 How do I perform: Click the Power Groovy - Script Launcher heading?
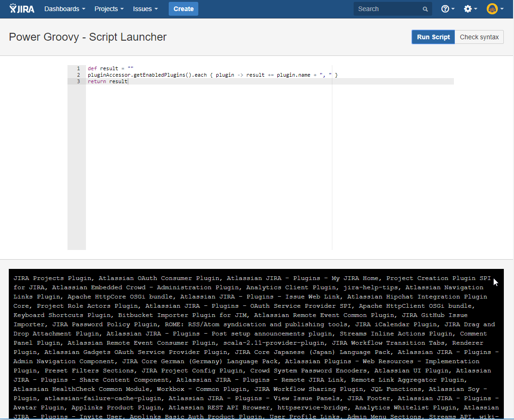(x=87, y=37)
